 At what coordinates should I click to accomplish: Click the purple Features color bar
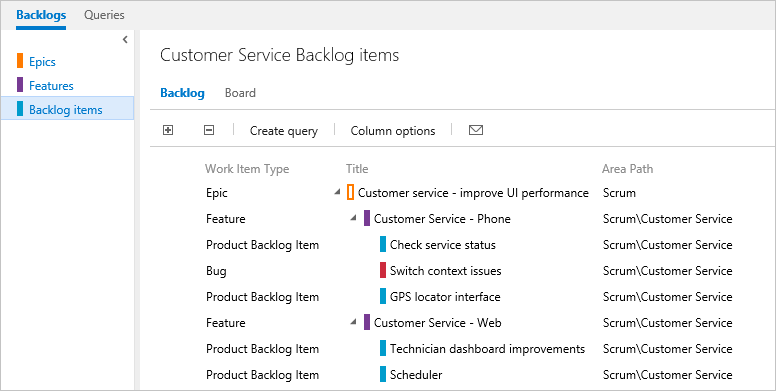click(x=20, y=85)
